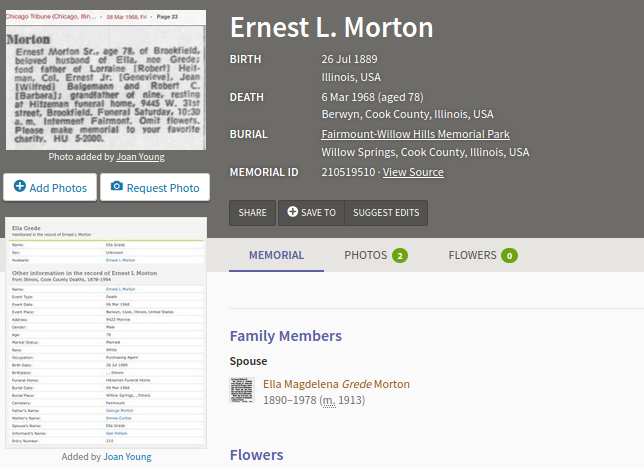This screenshot has height=468, width=644.
Task: Click the Save To button
Action: click(x=311, y=213)
